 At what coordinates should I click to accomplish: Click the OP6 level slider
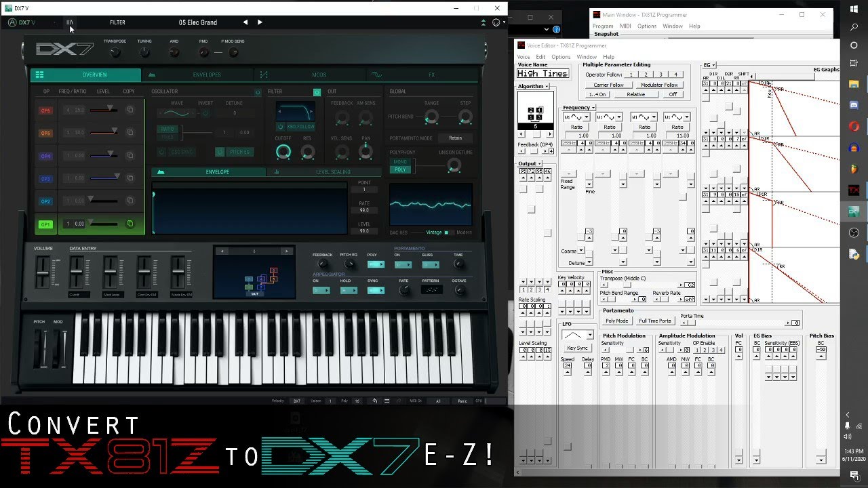(104, 110)
